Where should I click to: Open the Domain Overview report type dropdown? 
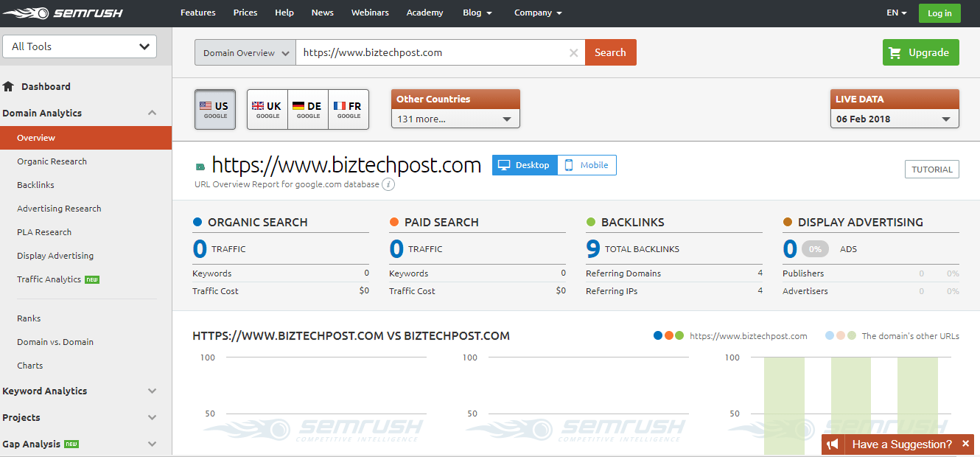point(245,53)
